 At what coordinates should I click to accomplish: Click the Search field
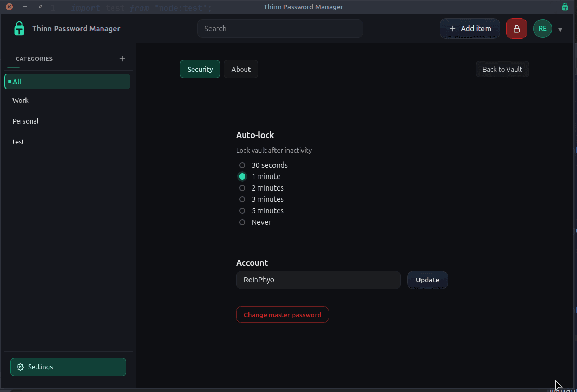click(x=280, y=29)
